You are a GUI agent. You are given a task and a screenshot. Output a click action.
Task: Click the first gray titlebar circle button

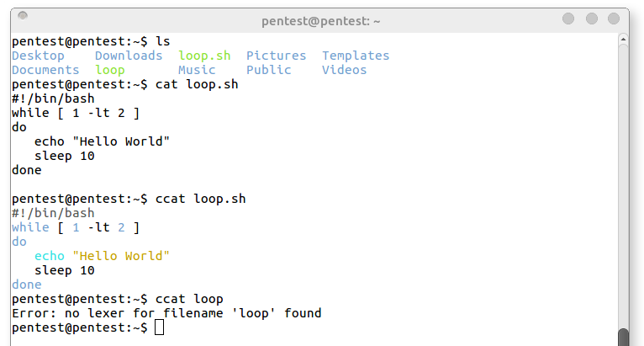point(568,19)
